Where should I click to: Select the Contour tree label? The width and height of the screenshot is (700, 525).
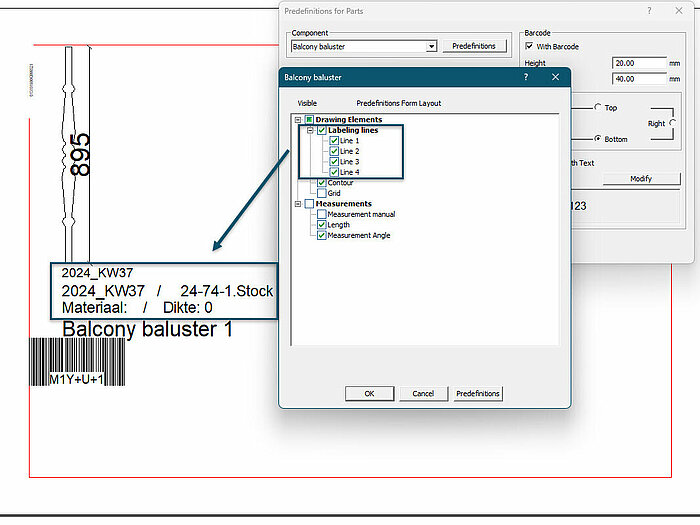(340, 183)
